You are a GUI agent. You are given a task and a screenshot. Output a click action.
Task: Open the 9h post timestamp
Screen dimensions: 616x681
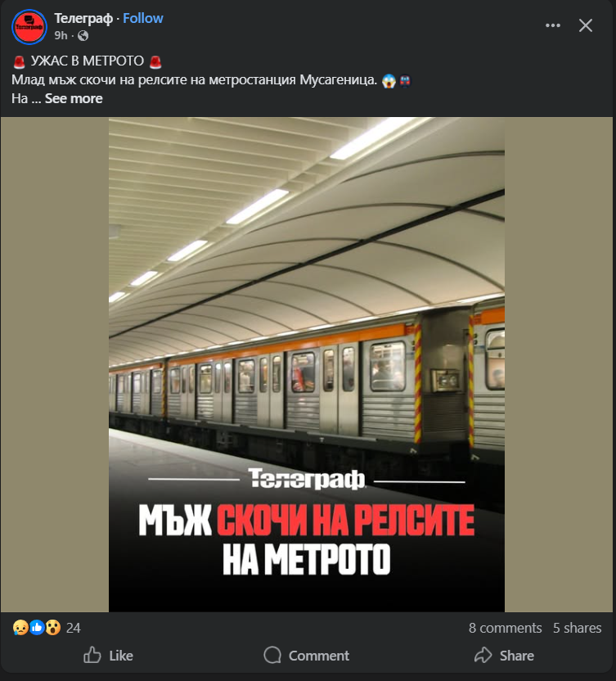pyautogui.click(x=61, y=36)
